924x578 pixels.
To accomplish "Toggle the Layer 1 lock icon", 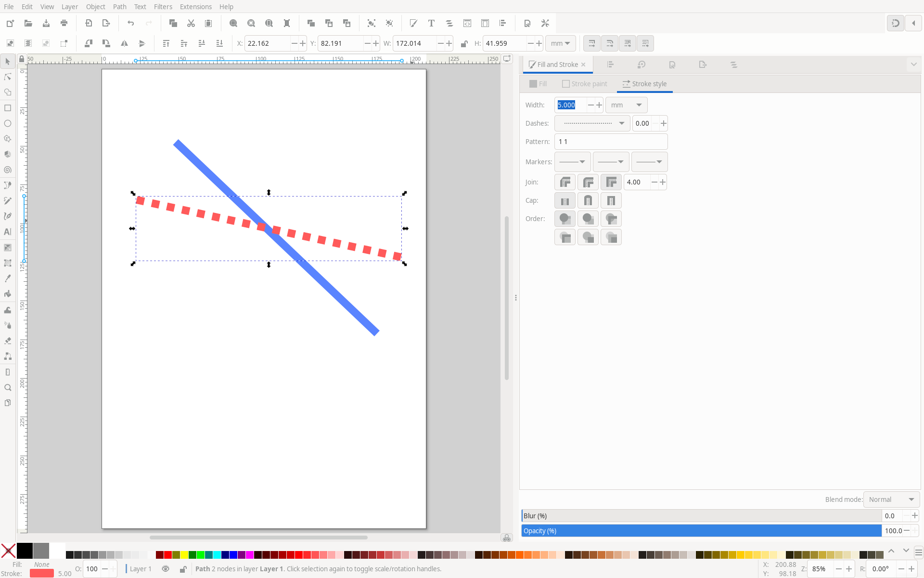I will (x=183, y=569).
